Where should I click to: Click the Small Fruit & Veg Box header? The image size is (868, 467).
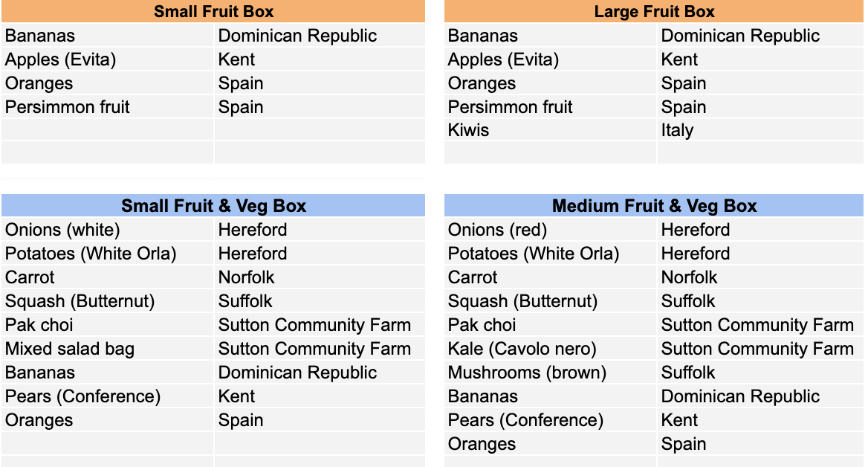point(213,205)
